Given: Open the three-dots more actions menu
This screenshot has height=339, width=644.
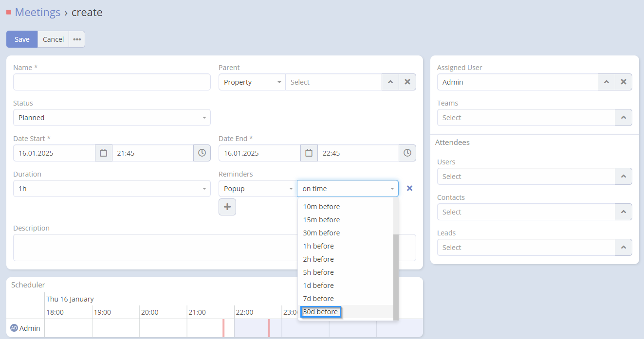Looking at the screenshot, I should point(77,39).
